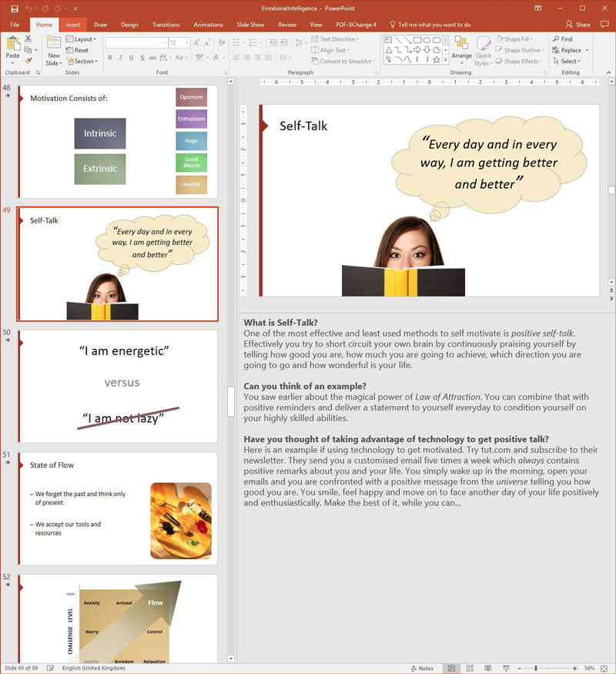616x674 pixels.
Task: Open the Layout dropdown
Action: click(x=81, y=39)
